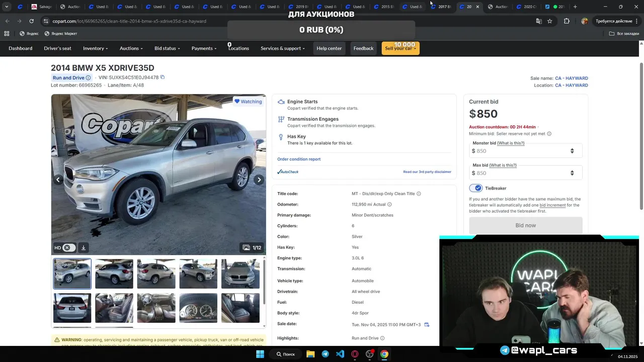This screenshot has height=362, width=644.
Task: Go to the Dashboard page
Action: click(x=20, y=48)
